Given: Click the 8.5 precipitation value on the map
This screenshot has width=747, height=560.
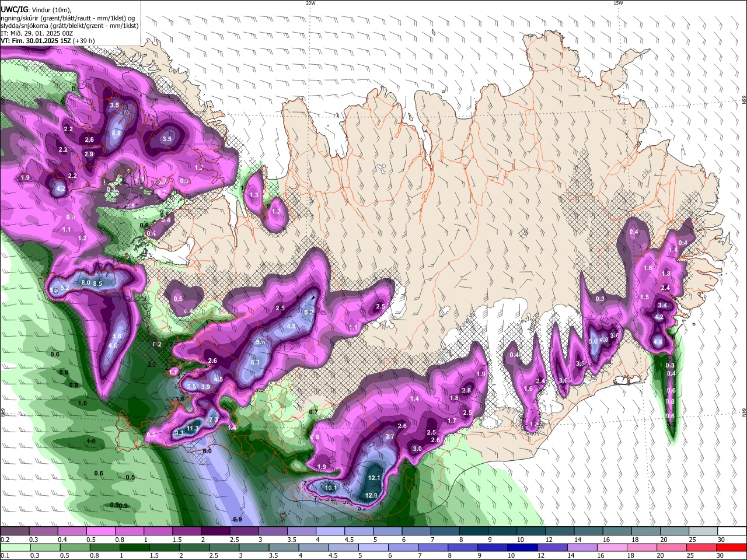Looking at the screenshot, I should tap(97, 283).
